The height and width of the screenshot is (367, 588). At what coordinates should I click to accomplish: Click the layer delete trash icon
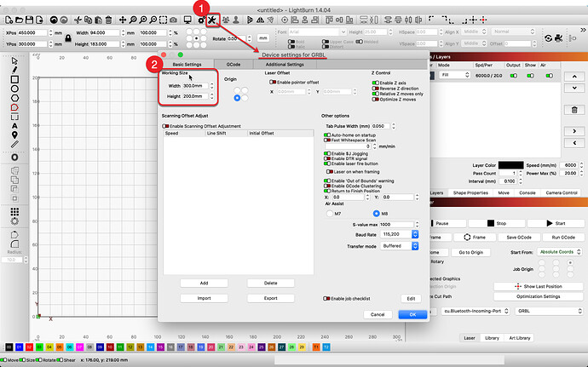[x=574, y=110]
